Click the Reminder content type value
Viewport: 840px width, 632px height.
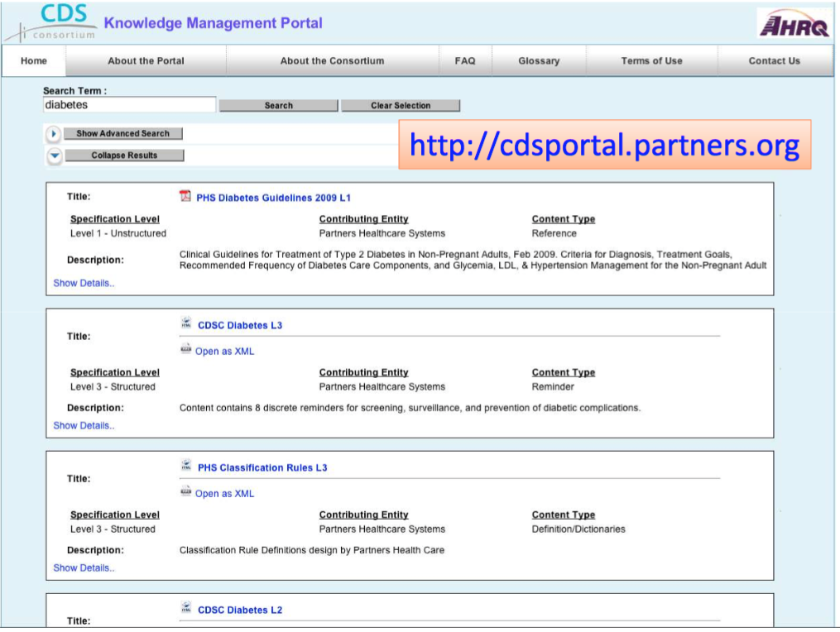point(552,386)
